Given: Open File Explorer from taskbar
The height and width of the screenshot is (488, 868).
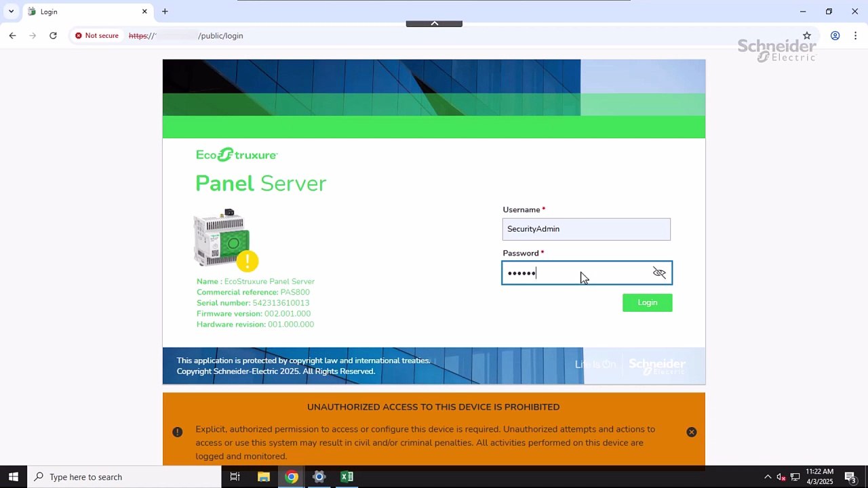Looking at the screenshot, I should coord(264,476).
